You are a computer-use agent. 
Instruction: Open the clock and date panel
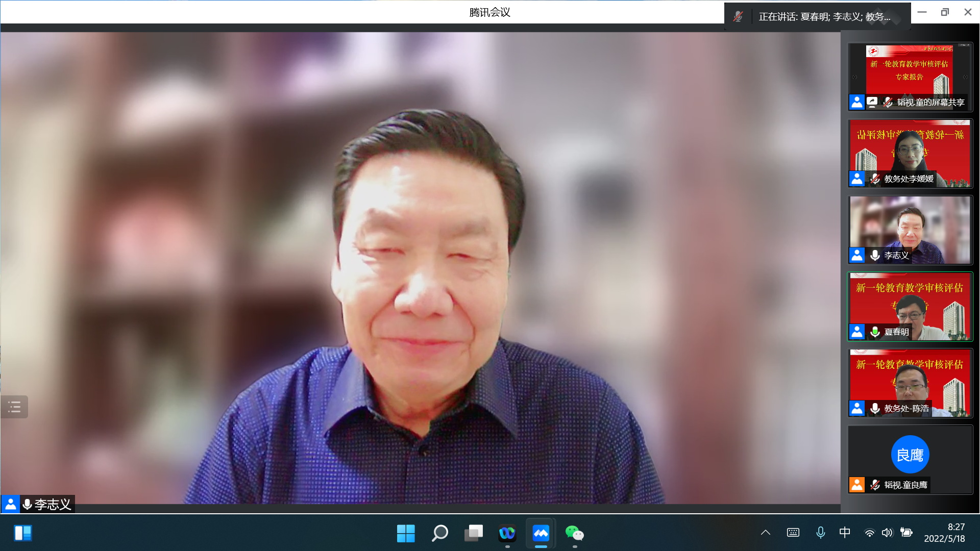pos(944,533)
